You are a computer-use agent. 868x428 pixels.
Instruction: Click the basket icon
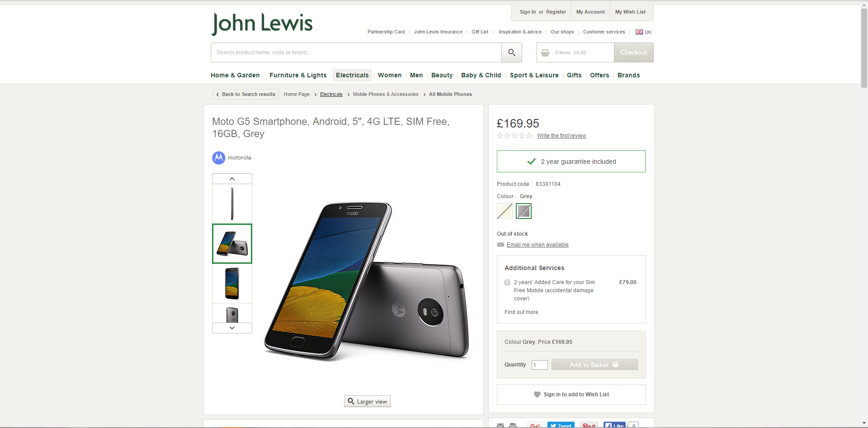pos(545,53)
